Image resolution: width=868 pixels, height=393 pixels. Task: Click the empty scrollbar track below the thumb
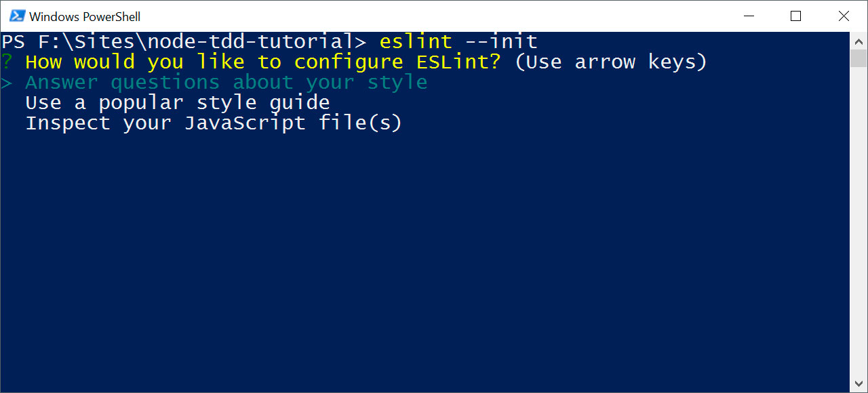(859, 224)
